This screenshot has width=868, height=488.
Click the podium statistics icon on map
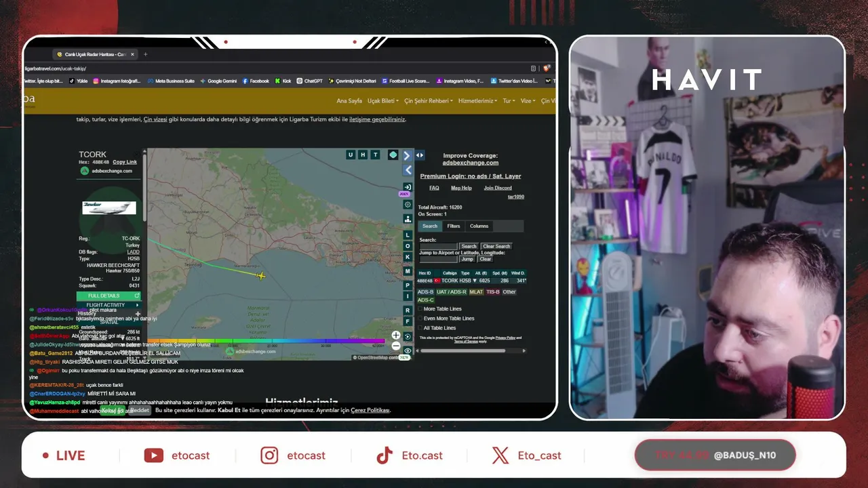pos(408,219)
